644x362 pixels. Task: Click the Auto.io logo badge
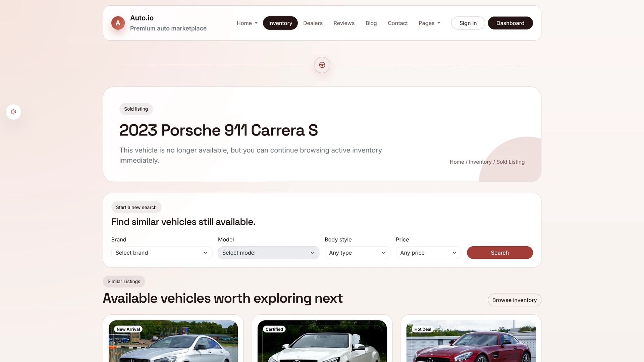pos(118,23)
